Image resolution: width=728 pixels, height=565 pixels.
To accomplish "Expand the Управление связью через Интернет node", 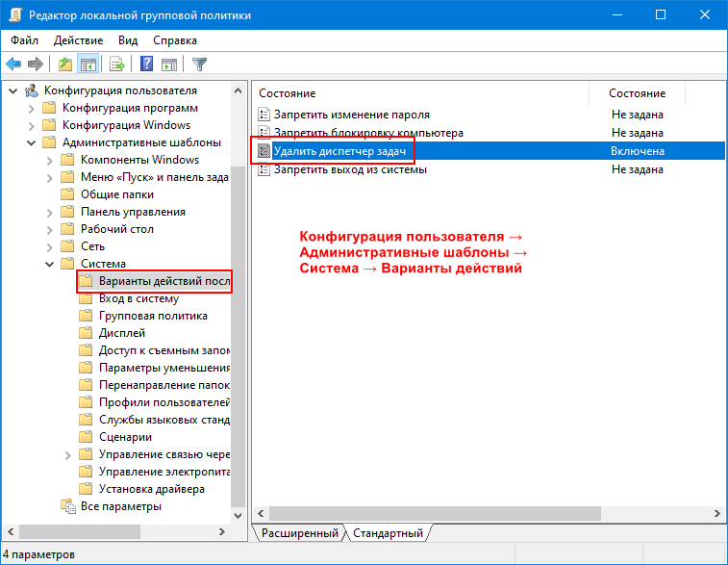I will (67, 455).
